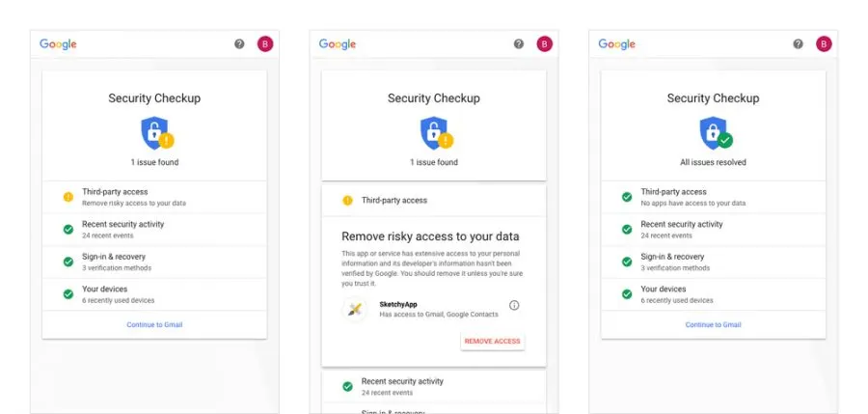Click the SketchyApp app icon
868x414 pixels.
click(x=355, y=309)
